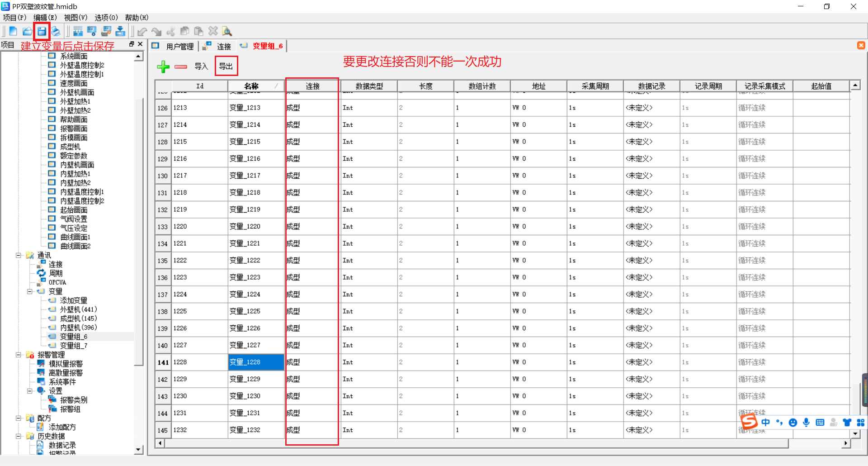Click the Copy icon
This screenshot has width=868, height=466.
click(185, 31)
